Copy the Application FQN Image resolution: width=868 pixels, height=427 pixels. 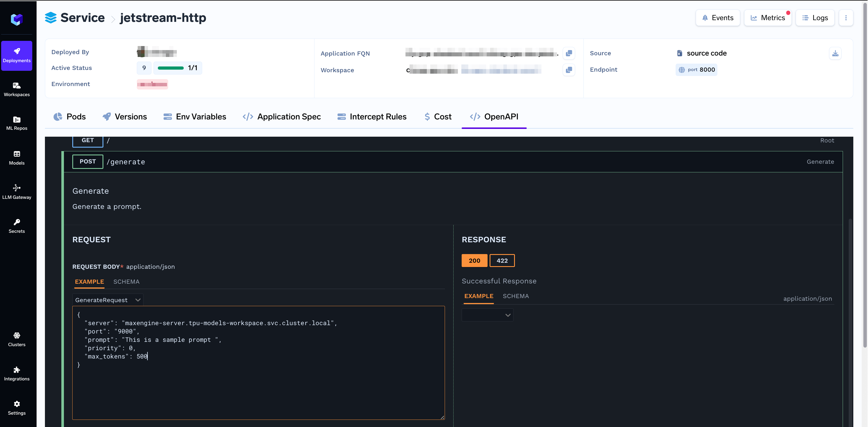click(x=569, y=53)
